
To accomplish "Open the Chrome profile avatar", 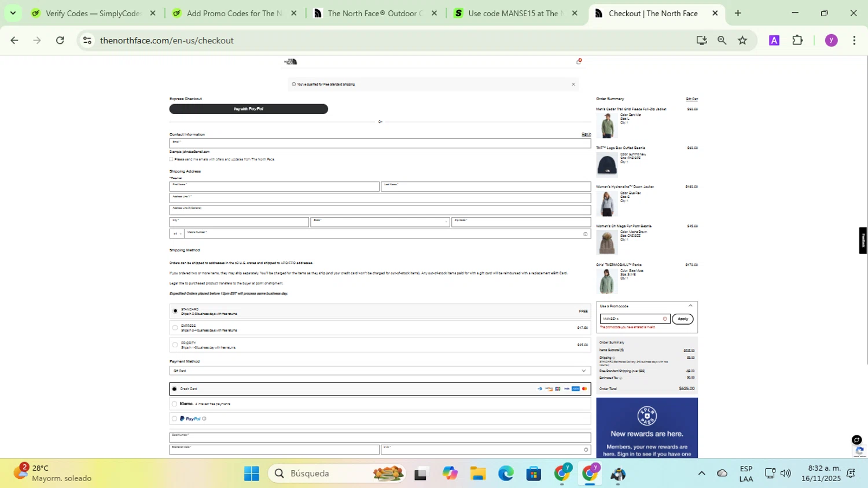I will [832, 41].
